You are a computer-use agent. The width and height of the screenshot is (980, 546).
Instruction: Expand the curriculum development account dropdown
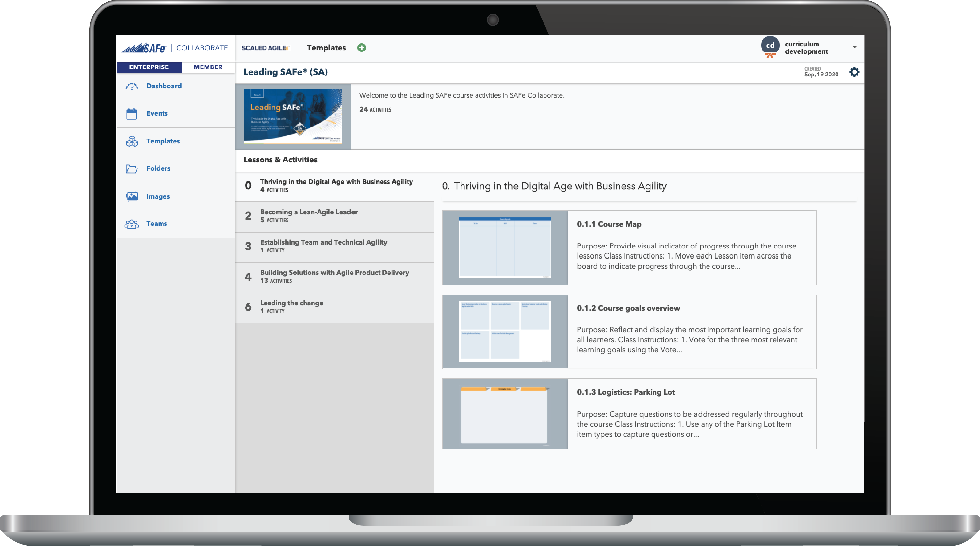pos(855,47)
